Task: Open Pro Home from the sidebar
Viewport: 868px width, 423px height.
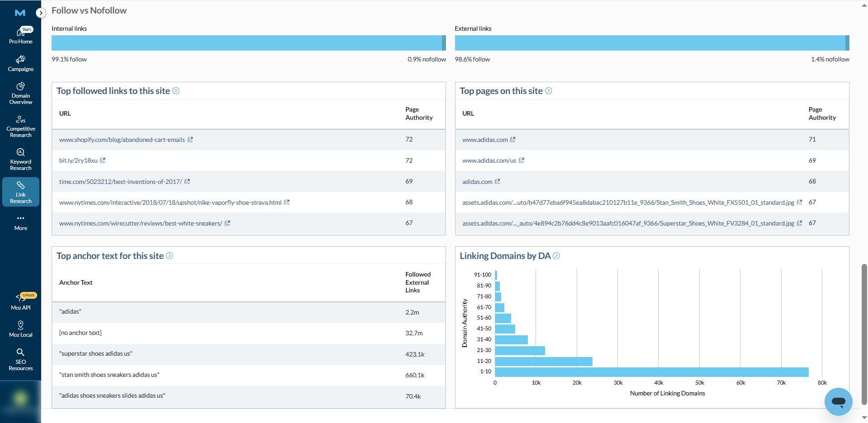Action: pos(20,35)
